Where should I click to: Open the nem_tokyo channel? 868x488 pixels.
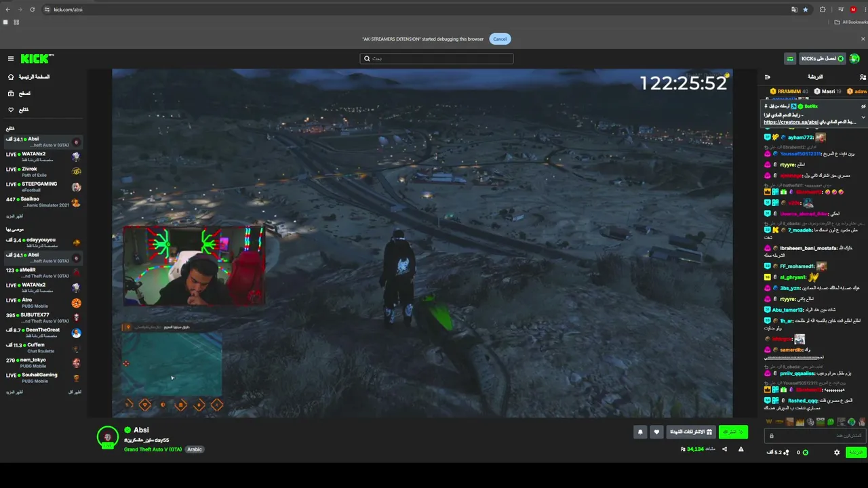click(x=43, y=363)
